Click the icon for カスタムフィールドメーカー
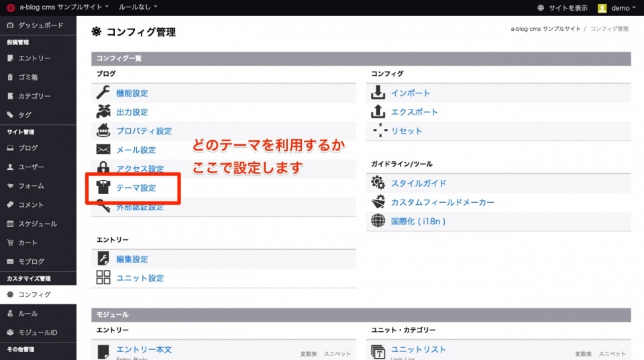 (x=378, y=201)
